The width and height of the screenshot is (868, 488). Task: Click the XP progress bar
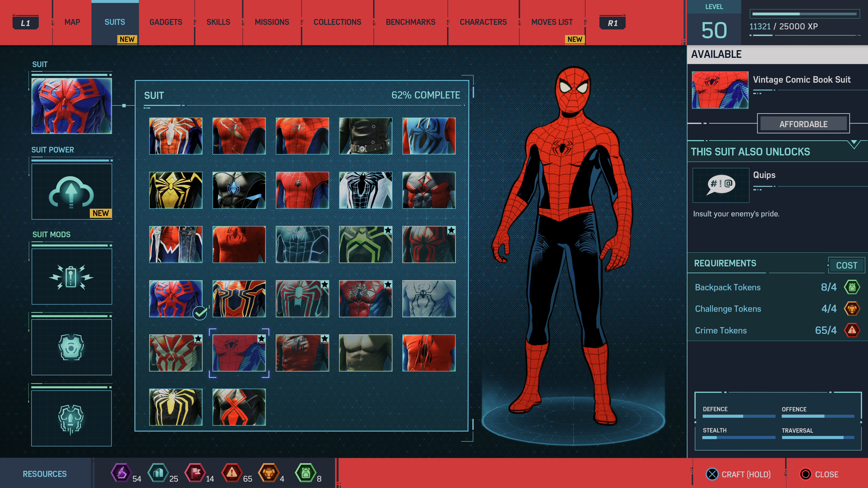pyautogui.click(x=804, y=14)
